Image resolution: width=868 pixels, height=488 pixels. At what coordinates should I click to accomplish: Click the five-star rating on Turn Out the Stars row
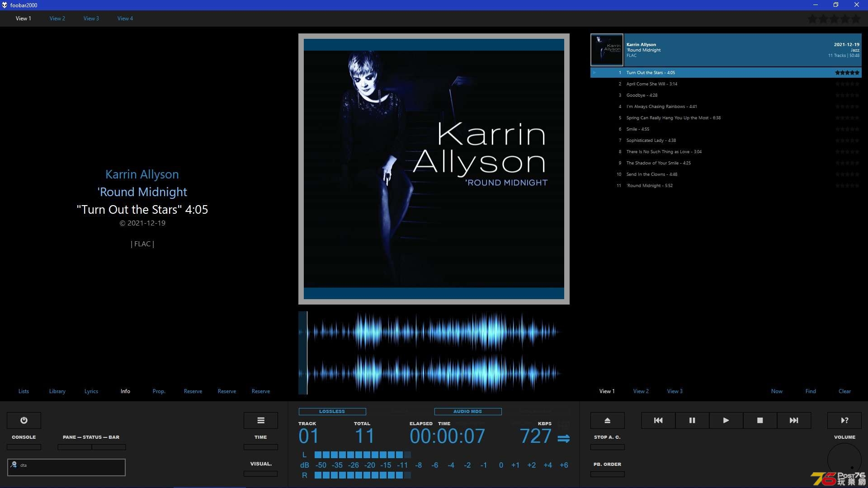[x=847, y=72]
